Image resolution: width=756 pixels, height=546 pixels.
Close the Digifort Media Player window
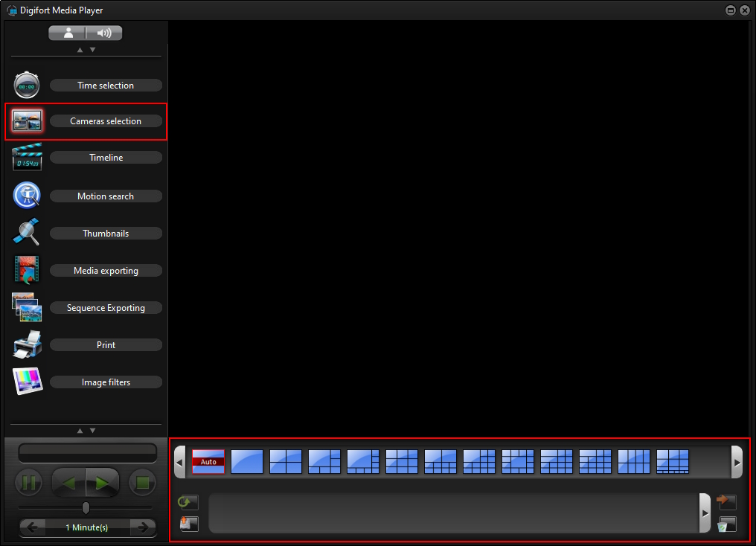tap(744, 10)
